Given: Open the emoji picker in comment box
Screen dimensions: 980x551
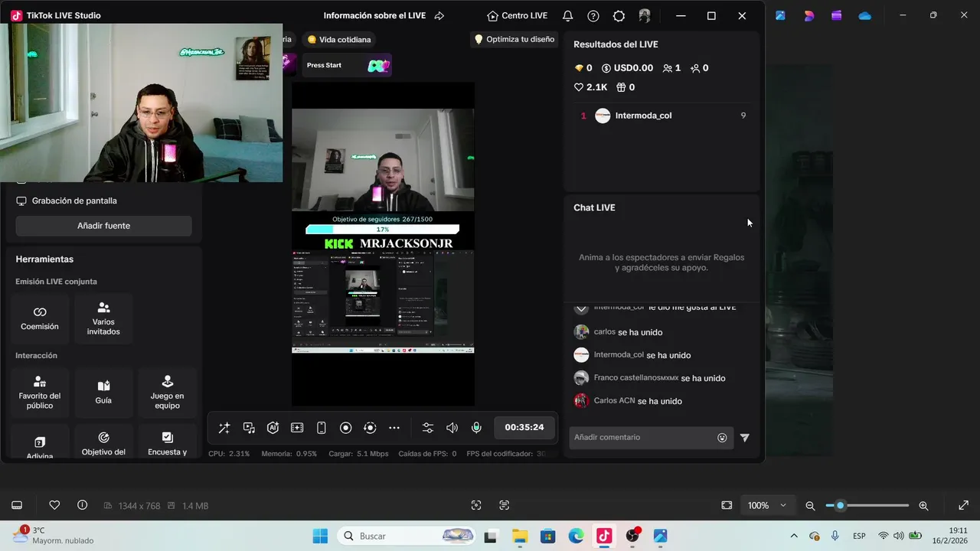Looking at the screenshot, I should (x=722, y=438).
